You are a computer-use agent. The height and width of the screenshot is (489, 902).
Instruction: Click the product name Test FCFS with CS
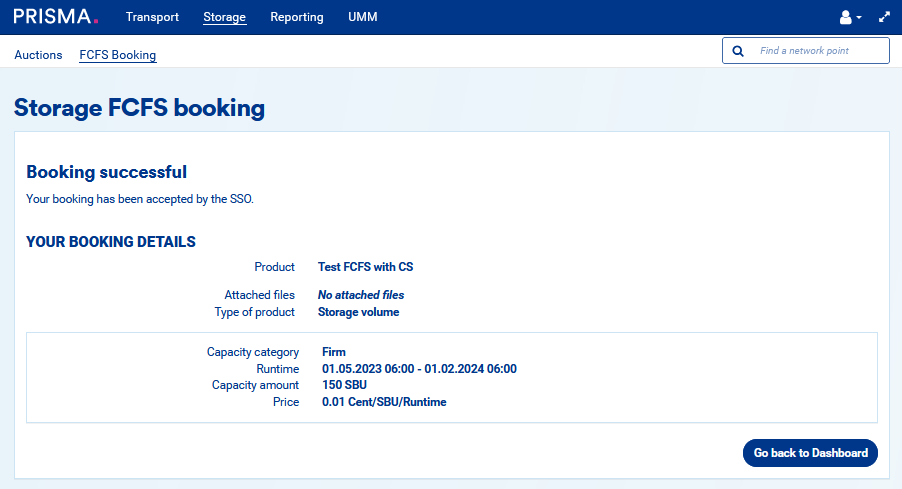pyautogui.click(x=365, y=267)
